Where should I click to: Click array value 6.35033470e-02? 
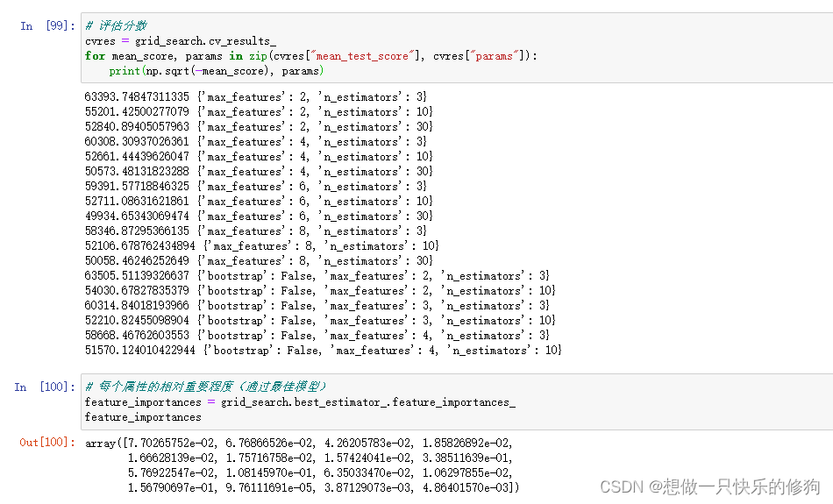click(x=367, y=472)
